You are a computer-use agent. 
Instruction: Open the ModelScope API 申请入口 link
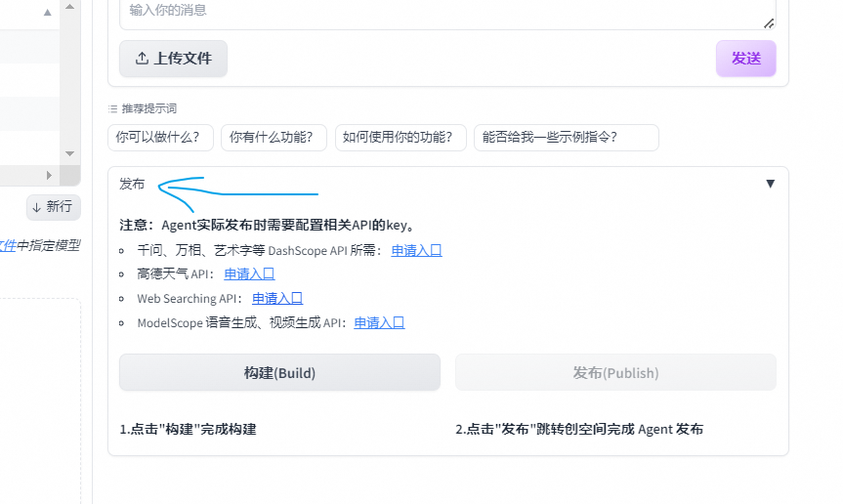point(379,322)
